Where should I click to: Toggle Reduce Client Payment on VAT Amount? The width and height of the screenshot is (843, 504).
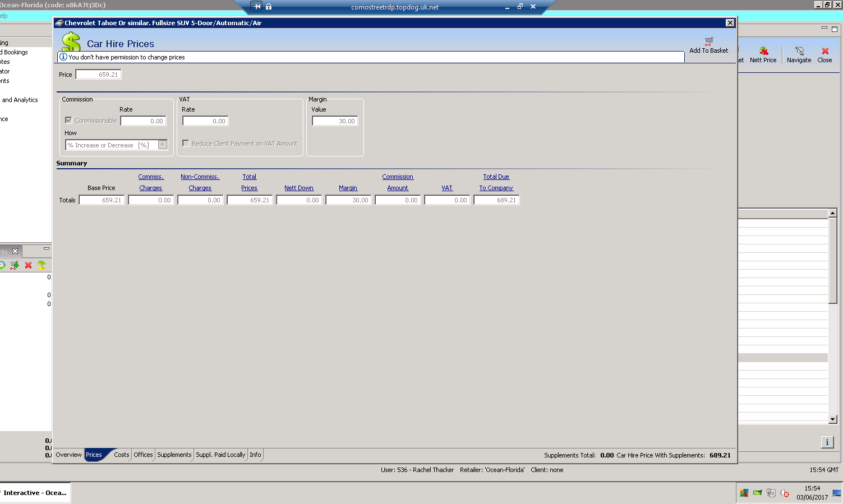pyautogui.click(x=186, y=143)
